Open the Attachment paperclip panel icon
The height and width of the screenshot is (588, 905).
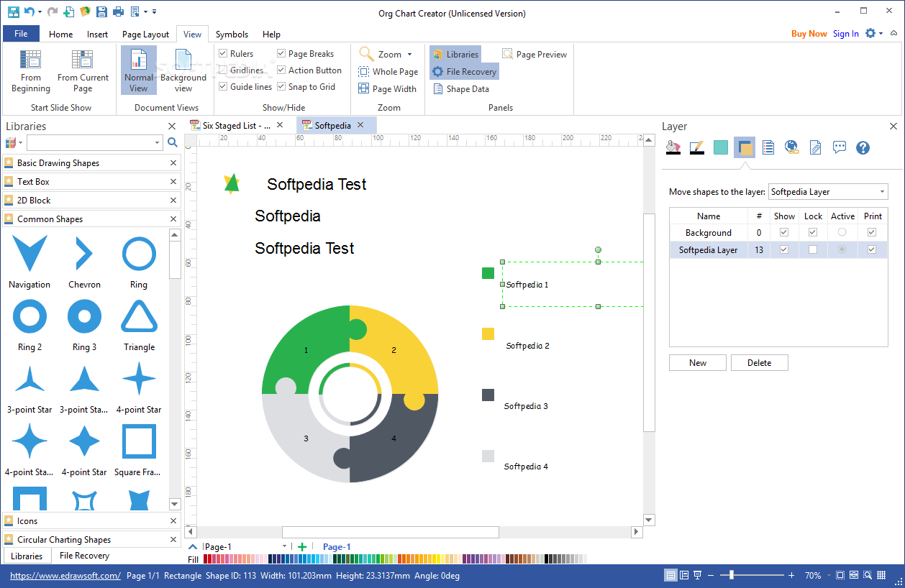coord(815,147)
